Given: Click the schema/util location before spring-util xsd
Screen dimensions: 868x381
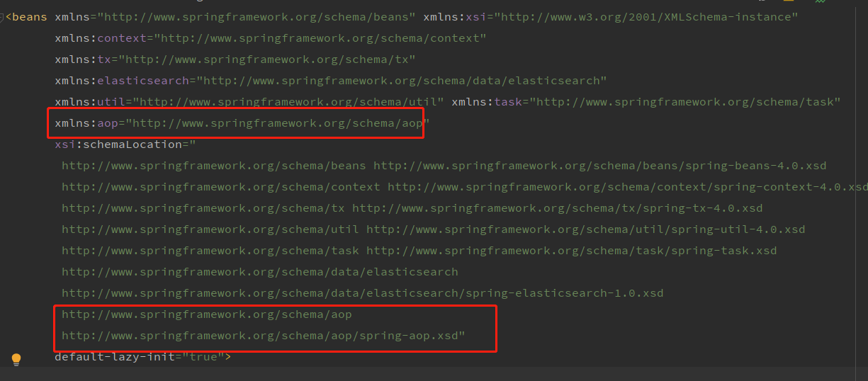Looking at the screenshot, I should coord(210,229).
